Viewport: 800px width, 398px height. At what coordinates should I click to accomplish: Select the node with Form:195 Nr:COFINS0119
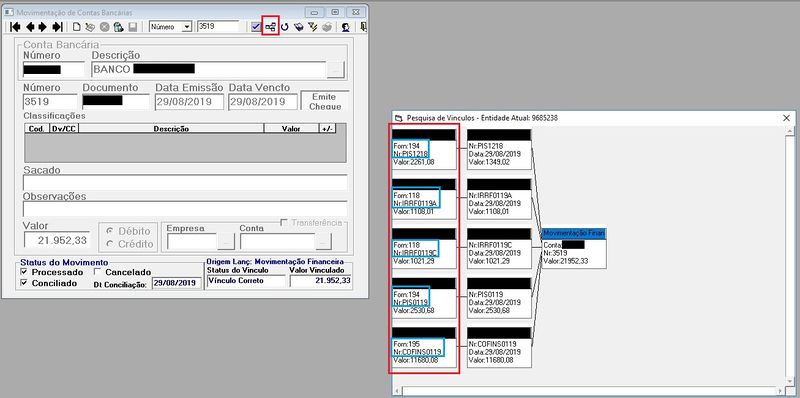tap(423, 348)
